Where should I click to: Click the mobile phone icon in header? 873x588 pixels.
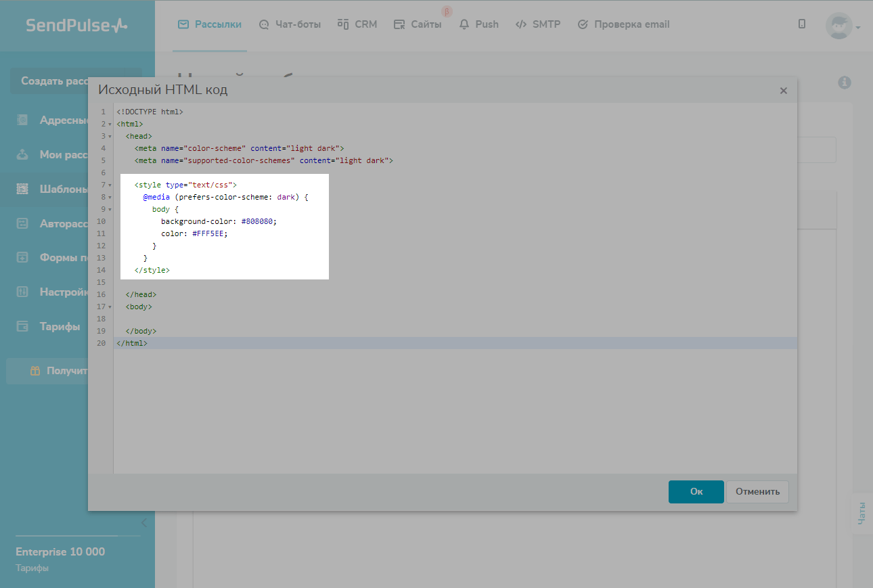[802, 24]
